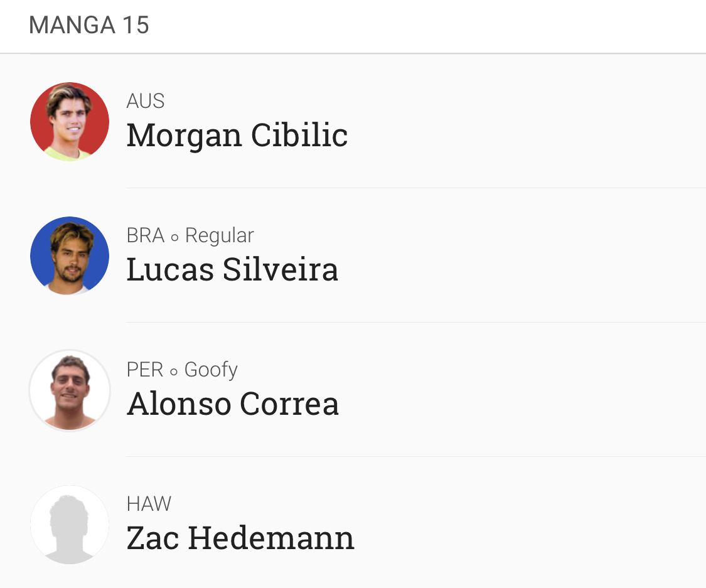The image size is (706, 588).
Task: Click the AUS country label
Action: (146, 101)
